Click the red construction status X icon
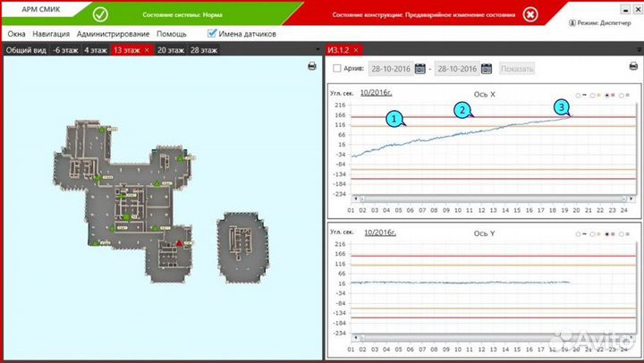This screenshot has height=363, width=644. [x=530, y=14]
